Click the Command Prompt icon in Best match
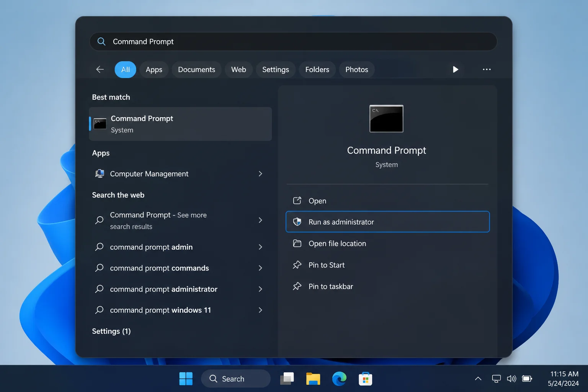 (100, 124)
